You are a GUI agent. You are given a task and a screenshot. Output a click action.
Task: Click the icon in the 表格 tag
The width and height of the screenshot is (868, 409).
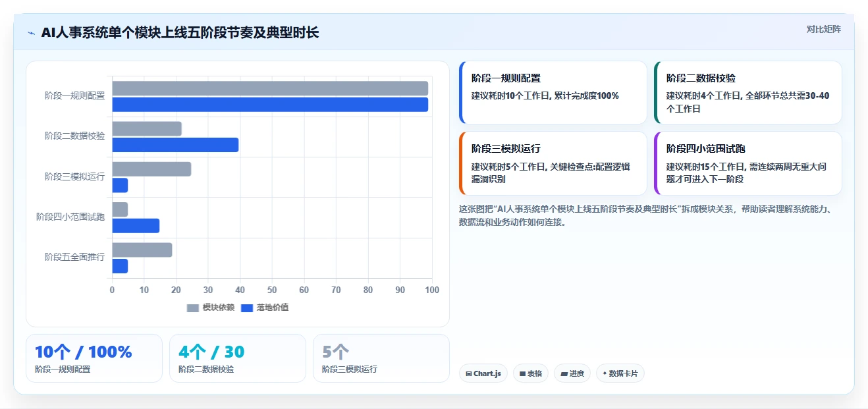522,373
